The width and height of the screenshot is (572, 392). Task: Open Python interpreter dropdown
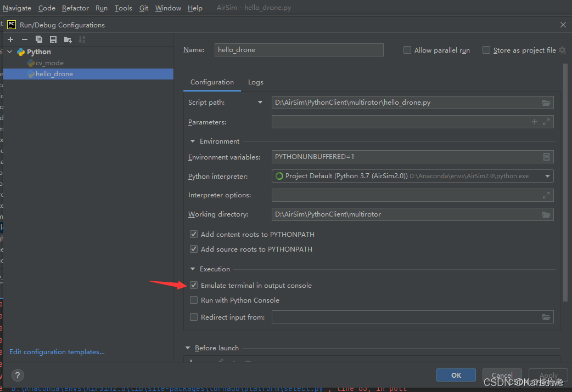point(547,177)
